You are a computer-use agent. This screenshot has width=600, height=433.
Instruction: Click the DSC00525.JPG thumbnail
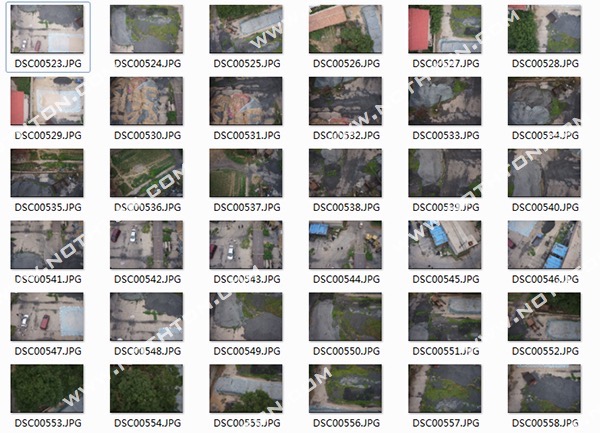[246, 29]
